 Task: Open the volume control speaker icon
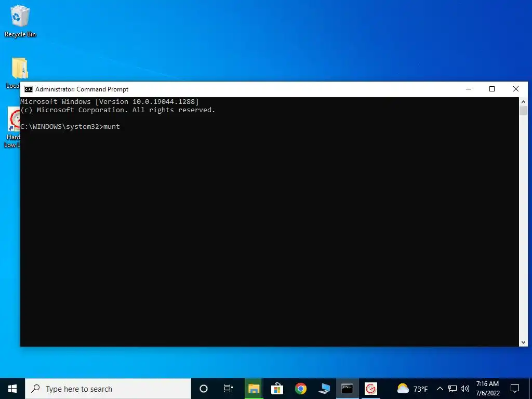(465, 389)
